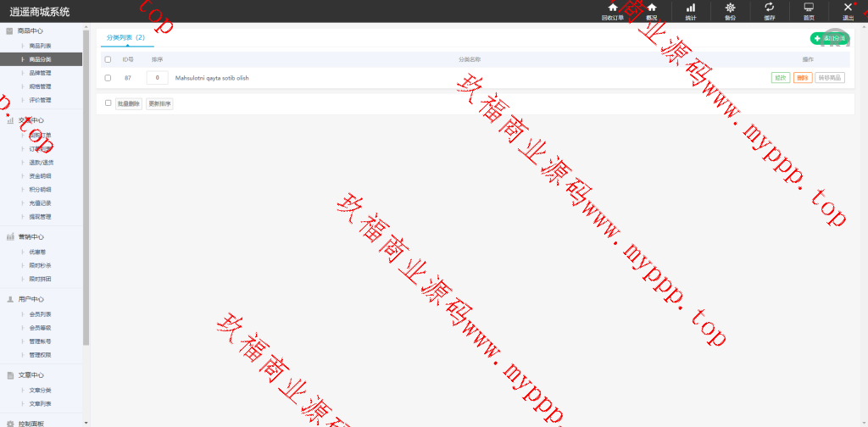Viewport: 868px width, 427px height.
Task: Check the box for row ID 87
Action: (x=108, y=78)
